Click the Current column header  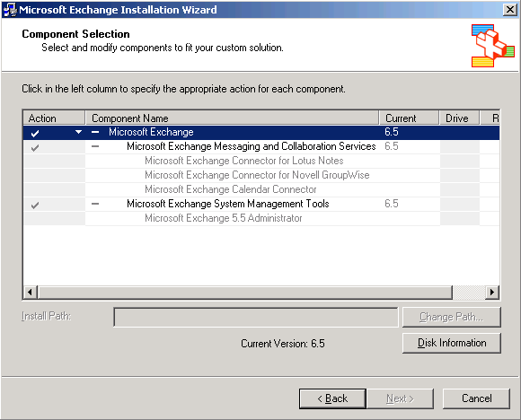pyautogui.click(x=409, y=118)
